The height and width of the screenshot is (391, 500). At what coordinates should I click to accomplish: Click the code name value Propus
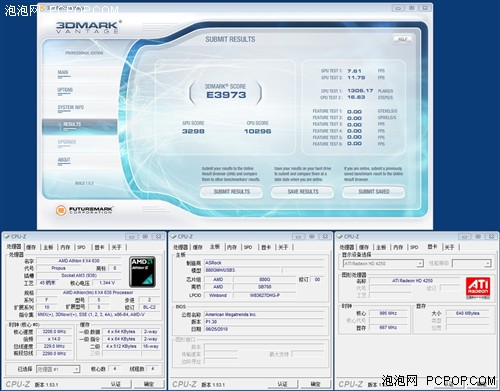pos(59,268)
